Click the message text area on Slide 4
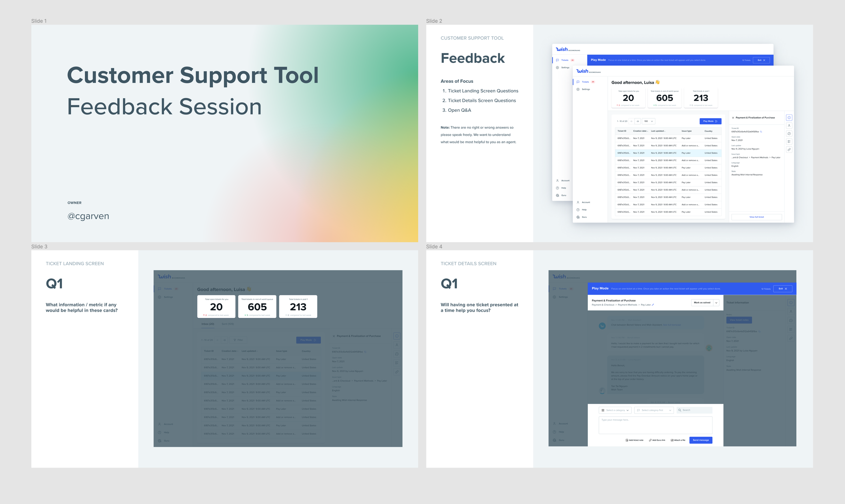The height and width of the screenshot is (504, 845). point(655,426)
